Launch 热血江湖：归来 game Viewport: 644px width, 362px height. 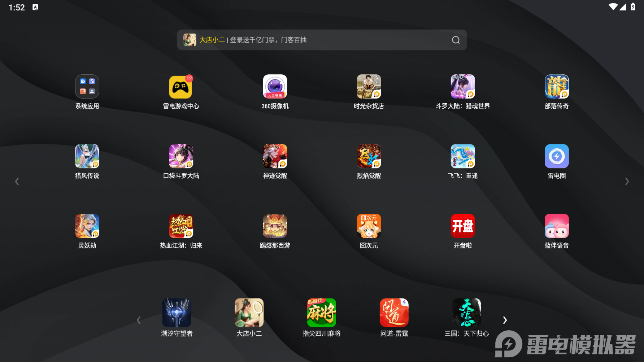coord(181,226)
